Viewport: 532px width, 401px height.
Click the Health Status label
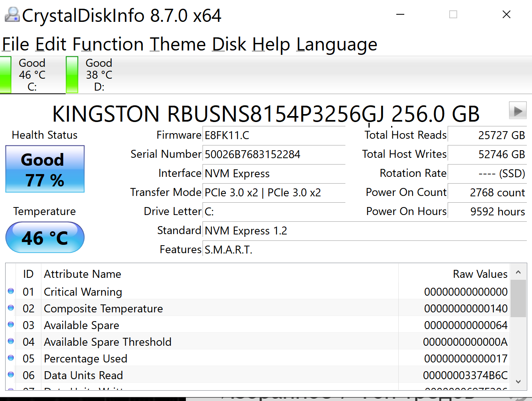tap(45, 135)
